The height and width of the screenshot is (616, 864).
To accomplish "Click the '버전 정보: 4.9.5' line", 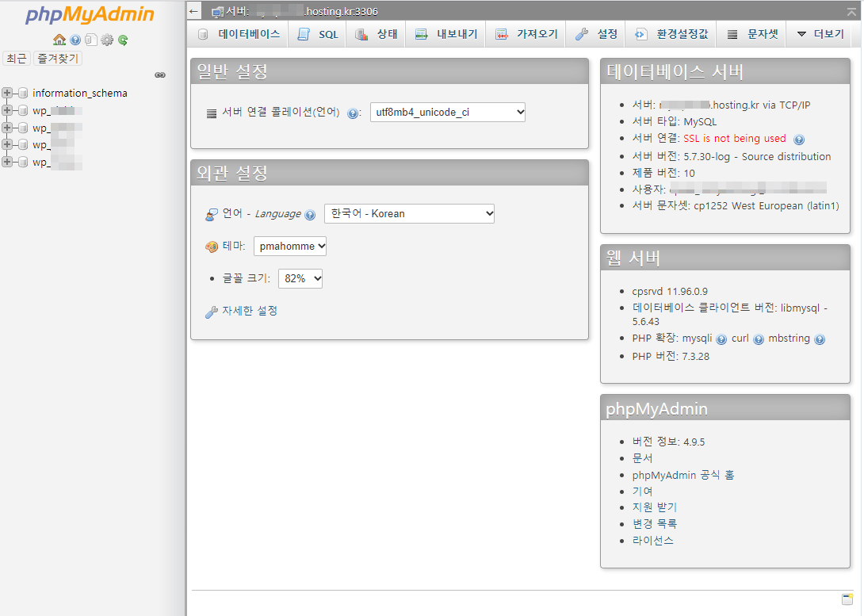I will tap(668, 442).
